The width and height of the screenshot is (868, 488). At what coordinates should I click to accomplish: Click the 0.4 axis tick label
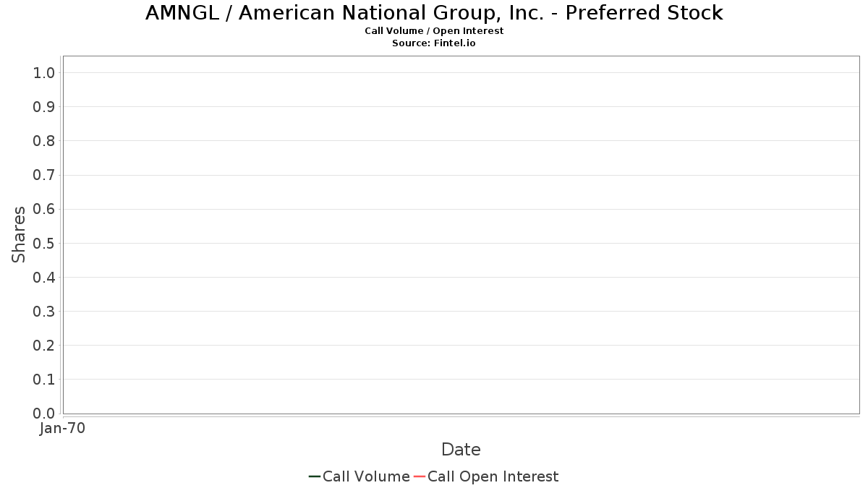pos(44,278)
